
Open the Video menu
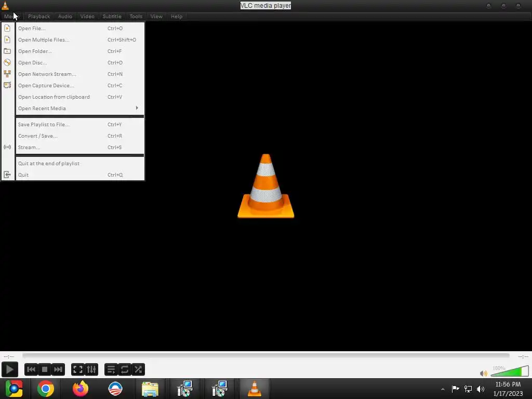click(87, 16)
